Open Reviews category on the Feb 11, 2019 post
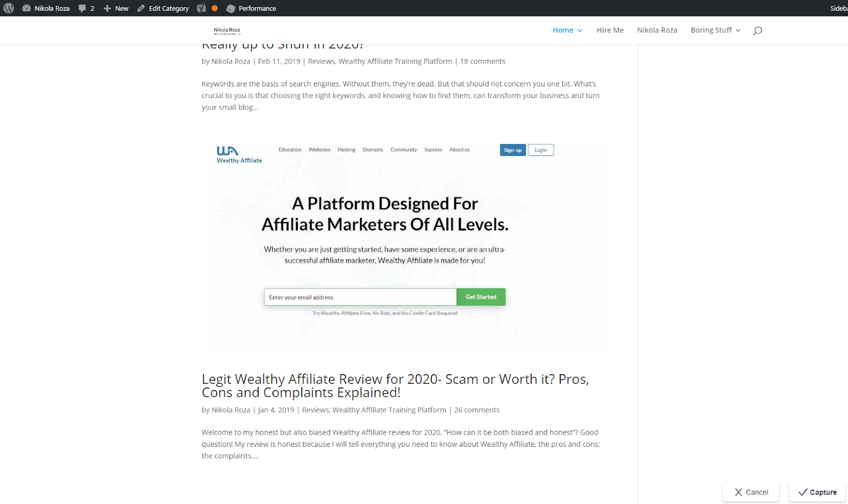 [321, 61]
